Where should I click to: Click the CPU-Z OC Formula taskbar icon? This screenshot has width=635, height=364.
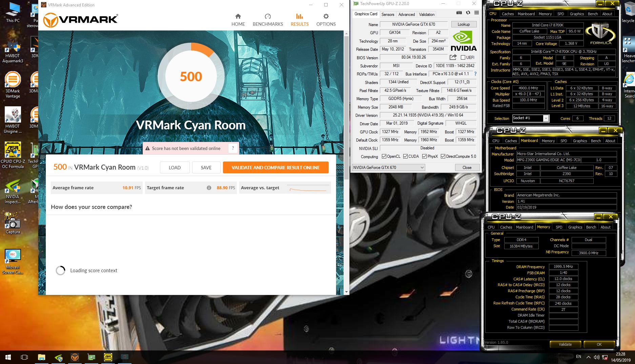click(x=108, y=357)
